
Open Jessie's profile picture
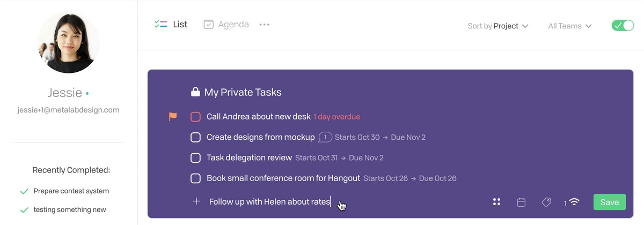pos(68,42)
